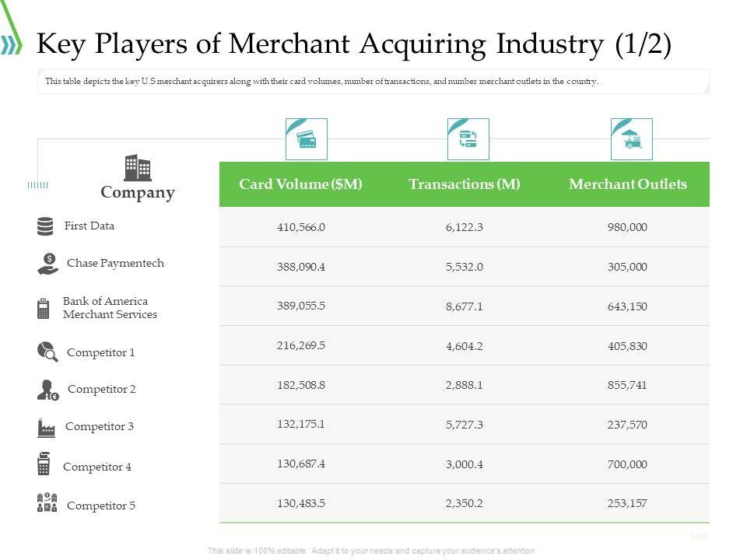Click the Competitor 1 pie-chart magnifier icon

[x=47, y=352]
